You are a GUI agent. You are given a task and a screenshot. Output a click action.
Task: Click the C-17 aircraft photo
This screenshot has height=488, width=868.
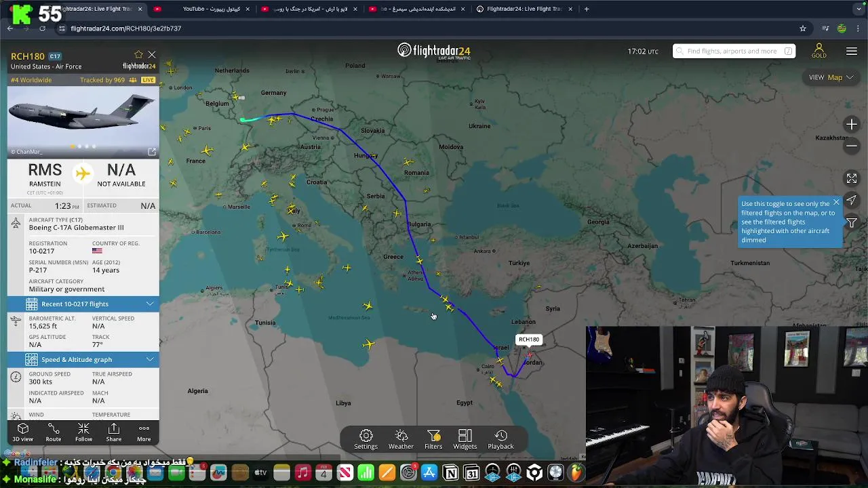83,122
